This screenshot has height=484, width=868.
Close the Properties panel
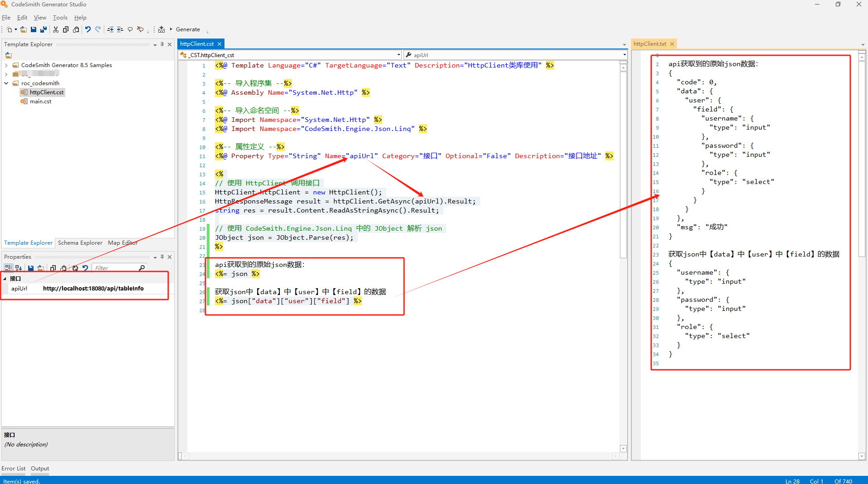[170, 257]
